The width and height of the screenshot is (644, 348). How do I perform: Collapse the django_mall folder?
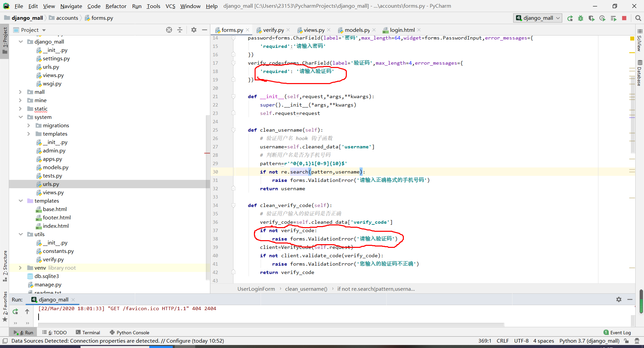[x=20, y=42]
